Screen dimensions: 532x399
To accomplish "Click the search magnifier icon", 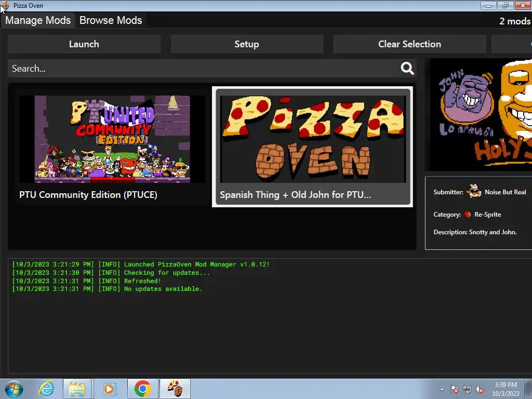I will click(x=407, y=68).
